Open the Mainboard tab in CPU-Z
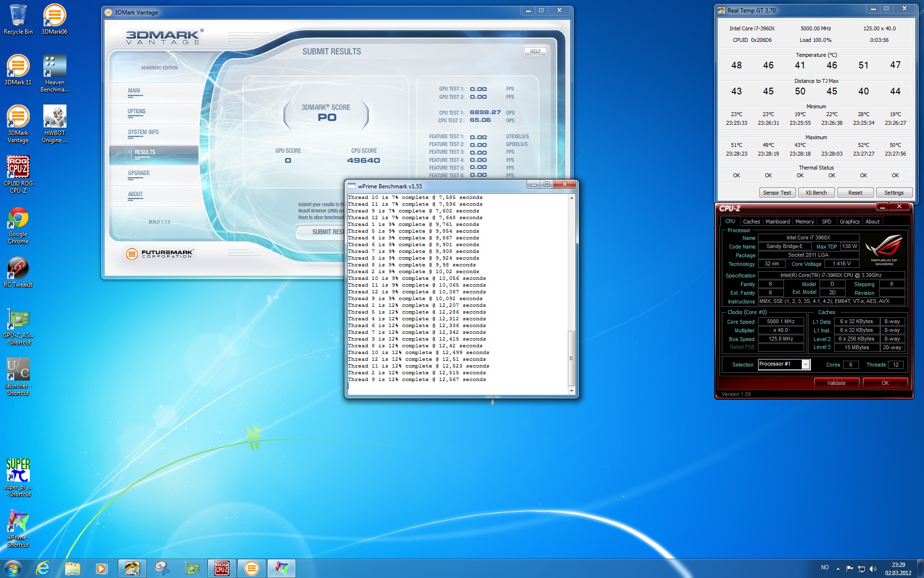This screenshot has width=924, height=578. click(x=777, y=222)
